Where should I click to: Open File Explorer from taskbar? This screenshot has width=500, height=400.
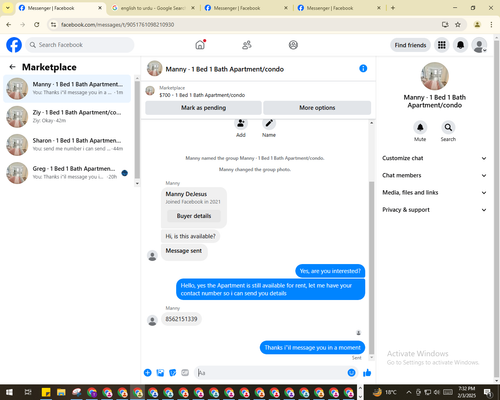(61, 392)
